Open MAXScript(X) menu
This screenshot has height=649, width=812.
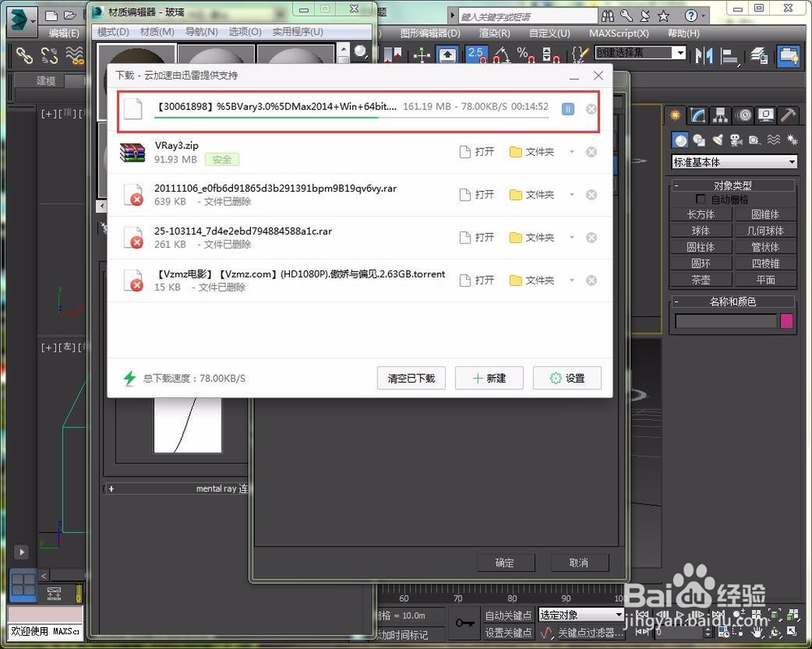click(619, 33)
